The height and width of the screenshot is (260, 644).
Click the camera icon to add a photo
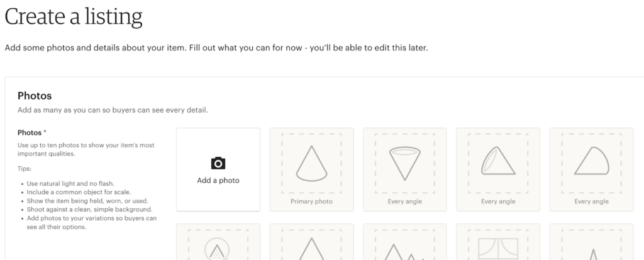(218, 163)
